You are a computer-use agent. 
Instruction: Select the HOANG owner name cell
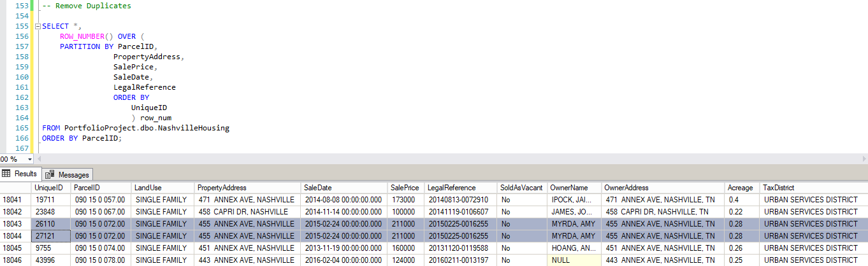(574, 248)
